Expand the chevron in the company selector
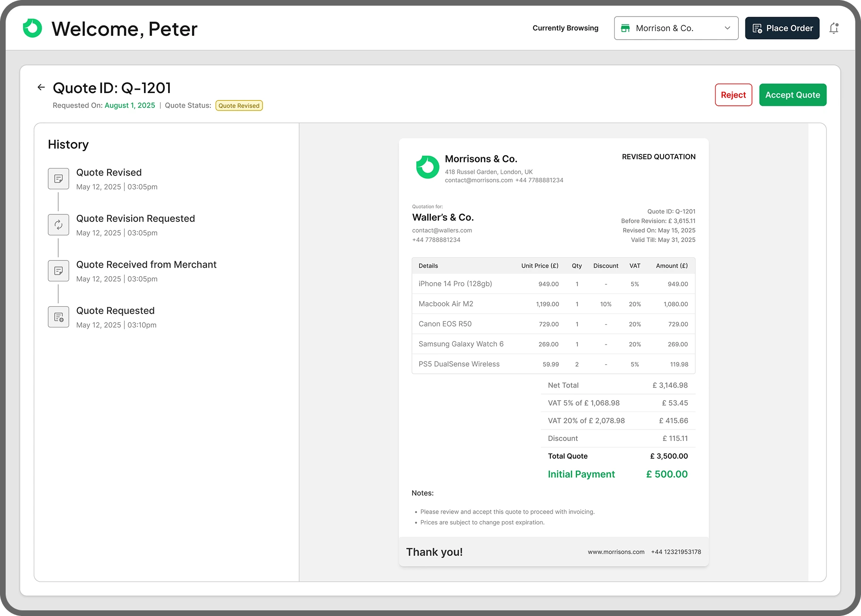861x616 pixels. tap(727, 28)
